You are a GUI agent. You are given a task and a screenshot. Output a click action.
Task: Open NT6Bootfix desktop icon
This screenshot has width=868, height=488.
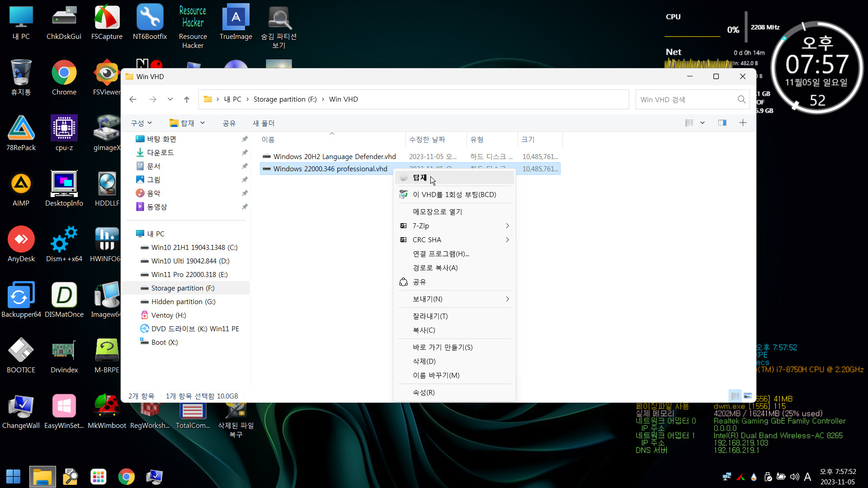pyautogui.click(x=150, y=23)
